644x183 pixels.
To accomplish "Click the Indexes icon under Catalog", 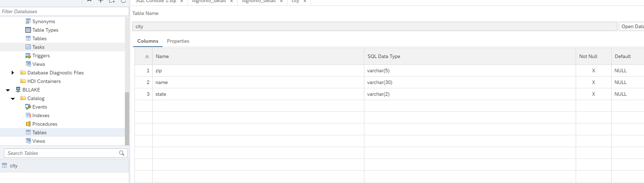I will (x=28, y=115).
